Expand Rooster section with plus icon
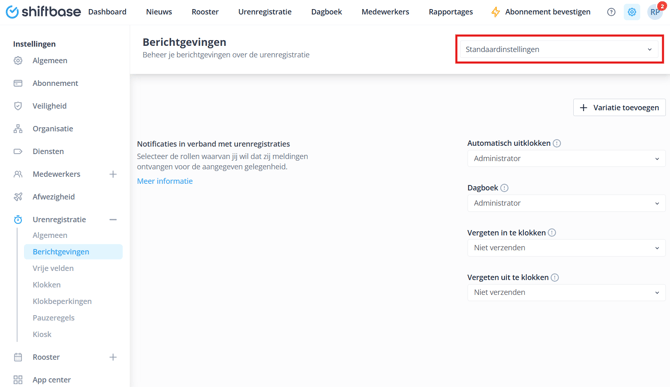Screen dimensions: 670x387 [113, 357]
